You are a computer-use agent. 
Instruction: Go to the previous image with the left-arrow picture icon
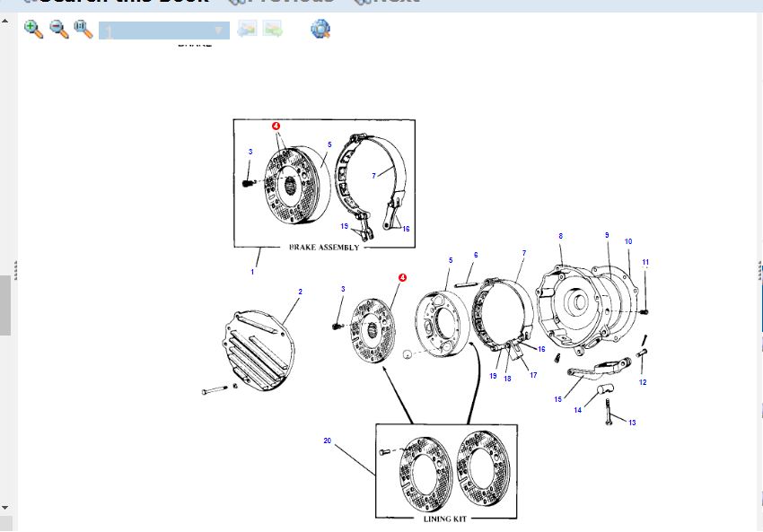click(x=247, y=30)
